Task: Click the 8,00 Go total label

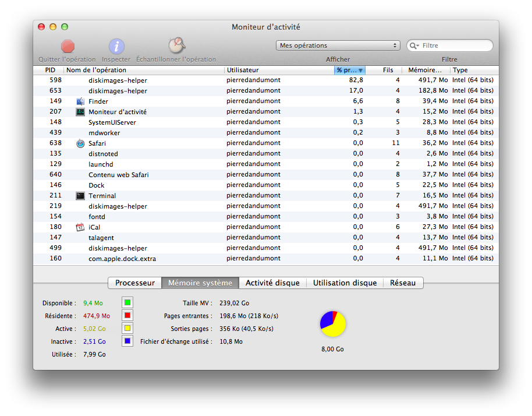Action: click(332, 349)
